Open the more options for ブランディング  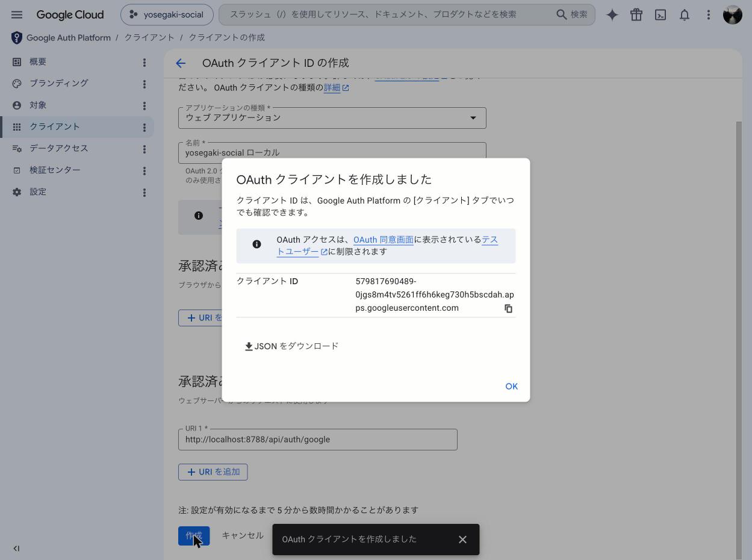click(x=144, y=84)
